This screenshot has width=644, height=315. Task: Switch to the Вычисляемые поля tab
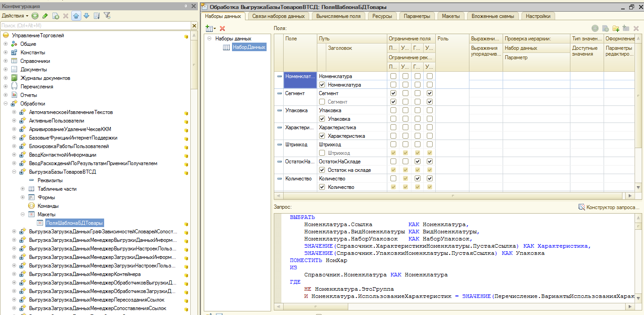[338, 16]
